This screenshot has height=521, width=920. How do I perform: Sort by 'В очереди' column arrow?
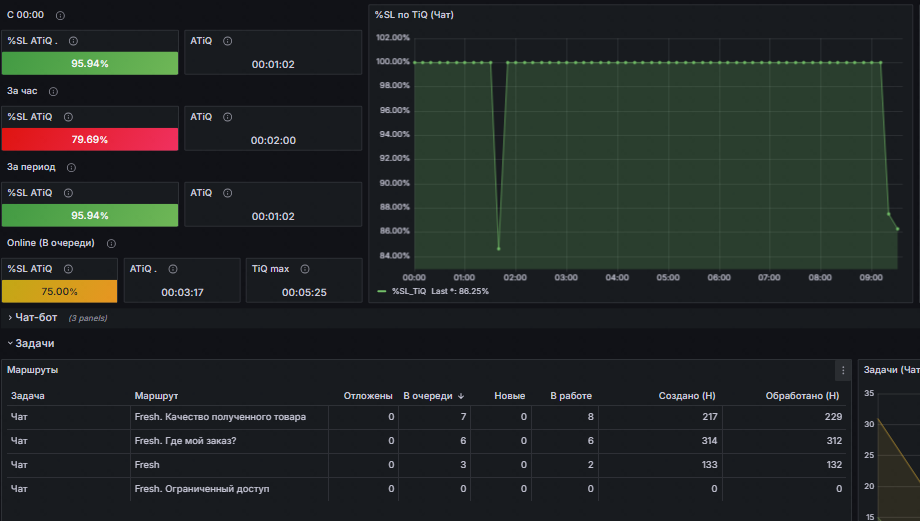(x=461, y=397)
